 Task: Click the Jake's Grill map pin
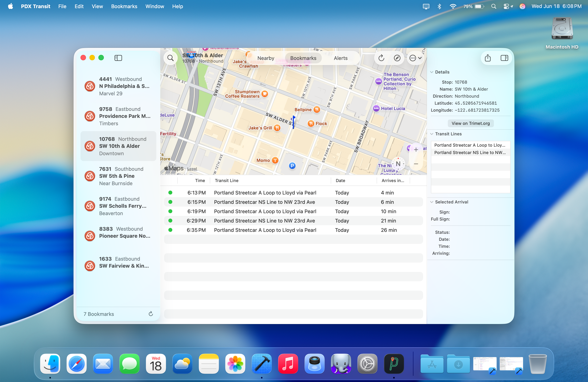point(277,128)
